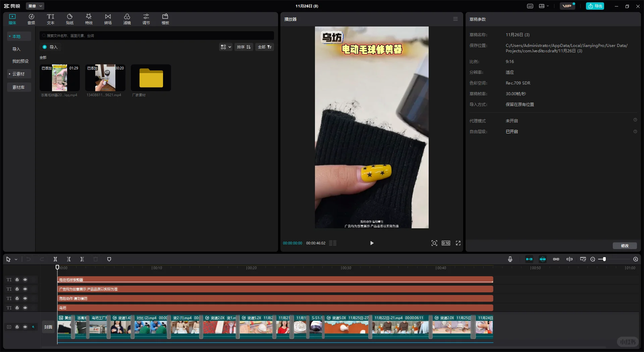
Task: Toggle auto snapping in timeline toolbar
Action: [543, 259]
